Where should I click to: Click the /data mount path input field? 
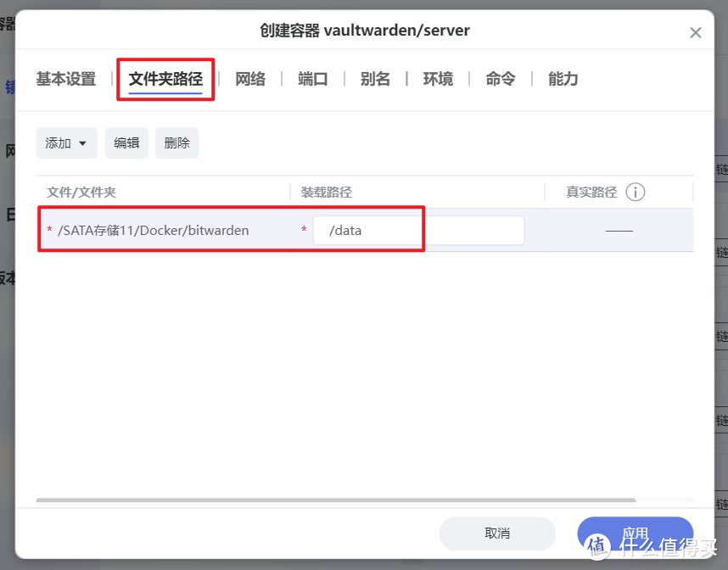tap(418, 230)
